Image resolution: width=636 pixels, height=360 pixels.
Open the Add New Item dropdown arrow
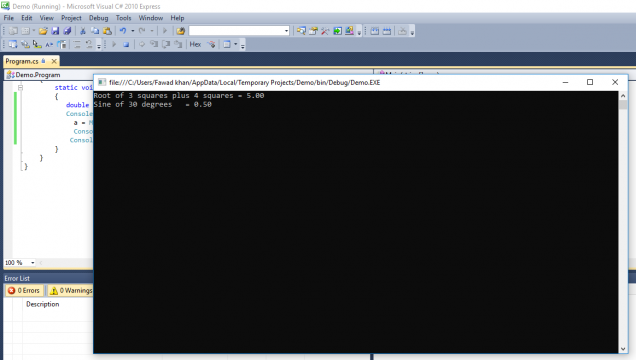[33, 31]
